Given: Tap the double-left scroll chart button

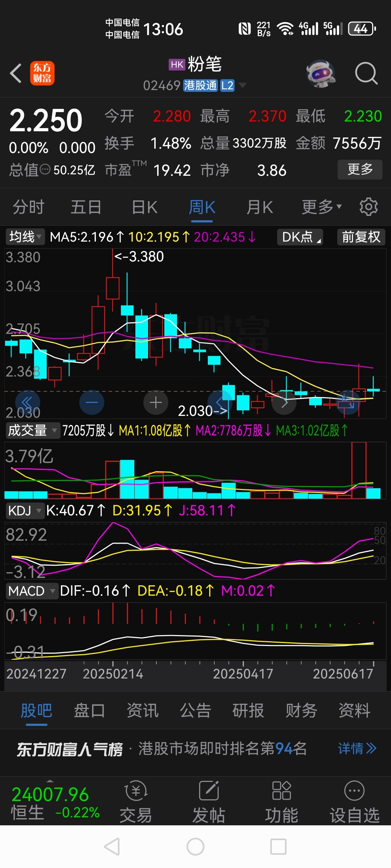Looking at the screenshot, I should coord(28,403).
